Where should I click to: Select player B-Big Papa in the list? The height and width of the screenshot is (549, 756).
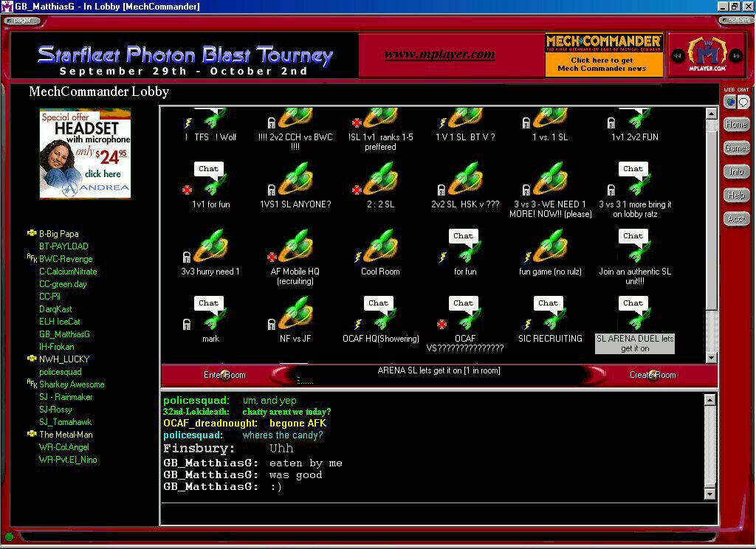tap(59, 234)
